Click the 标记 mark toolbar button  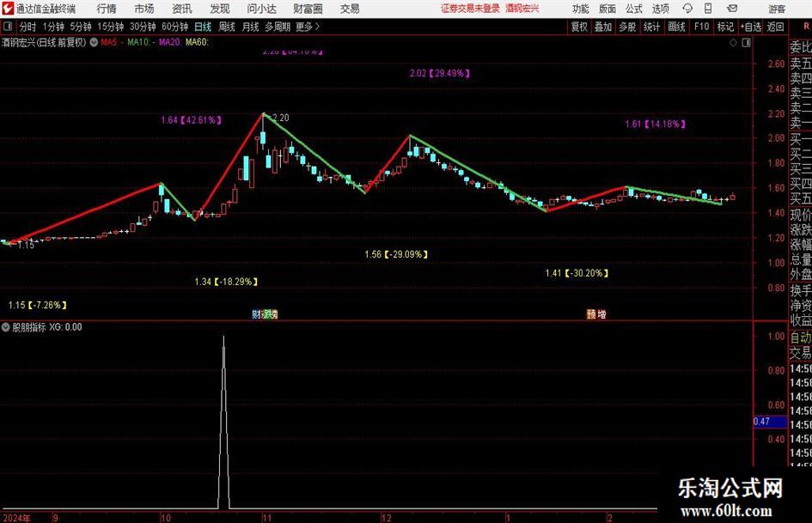tap(725, 27)
